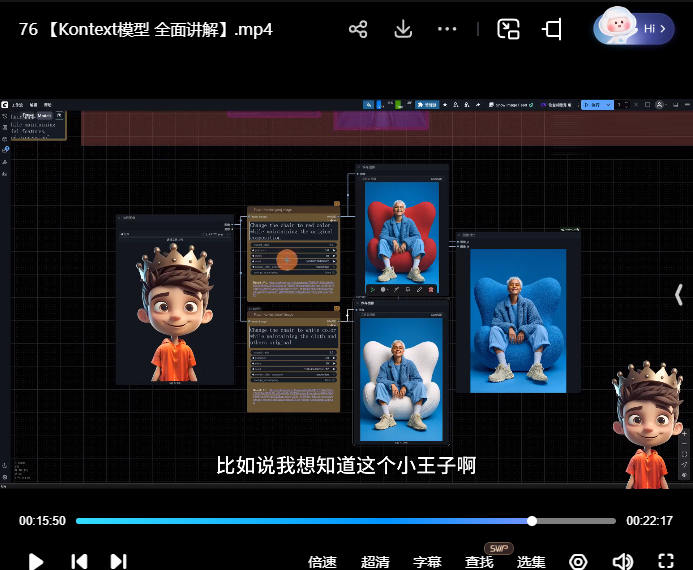The image size is (693, 570).
Task: Play the paused video
Action: [x=36, y=561]
